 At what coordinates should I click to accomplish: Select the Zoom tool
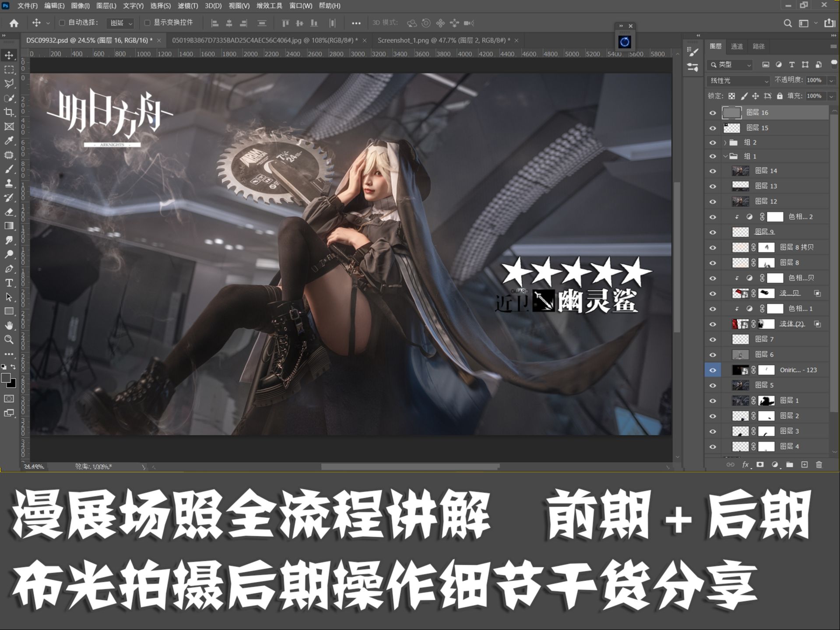point(9,340)
